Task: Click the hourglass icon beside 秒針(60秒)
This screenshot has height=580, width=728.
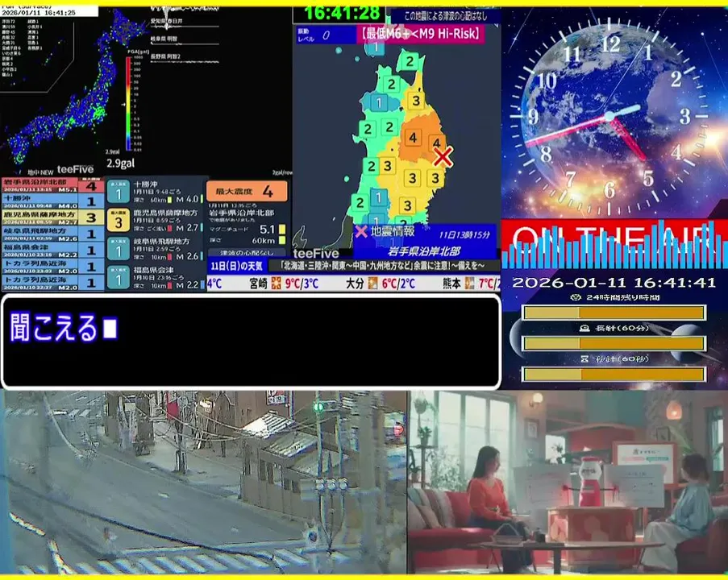Action: tap(584, 358)
